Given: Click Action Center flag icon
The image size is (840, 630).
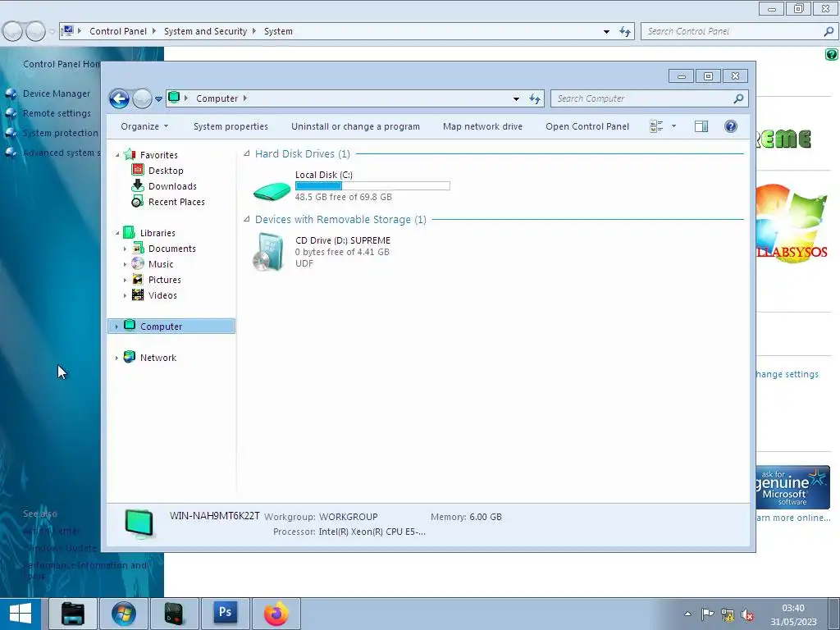Looking at the screenshot, I should point(708,614).
